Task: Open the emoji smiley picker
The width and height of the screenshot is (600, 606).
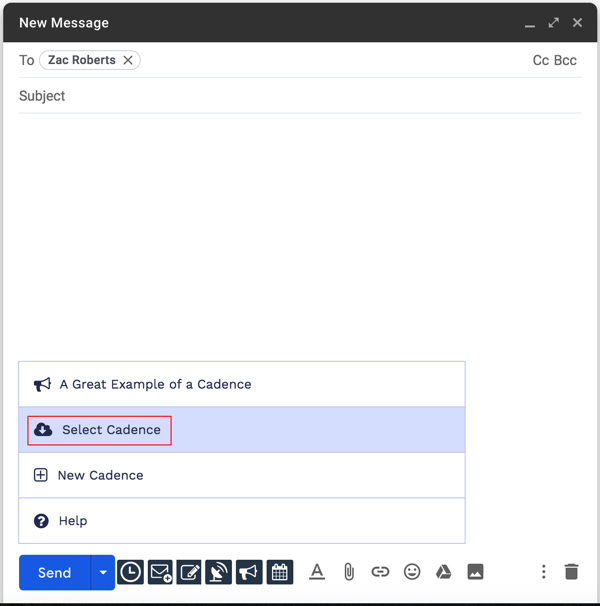Action: tap(412, 572)
